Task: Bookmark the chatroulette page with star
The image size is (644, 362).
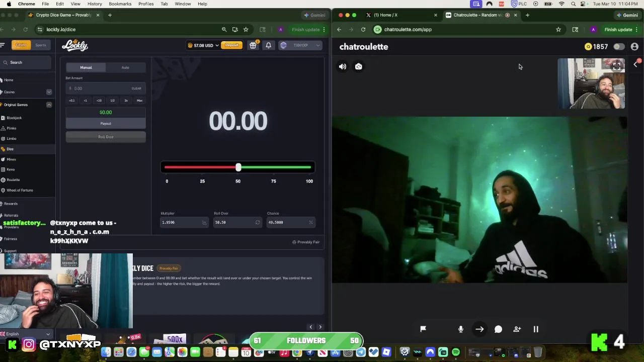Action: point(558,30)
